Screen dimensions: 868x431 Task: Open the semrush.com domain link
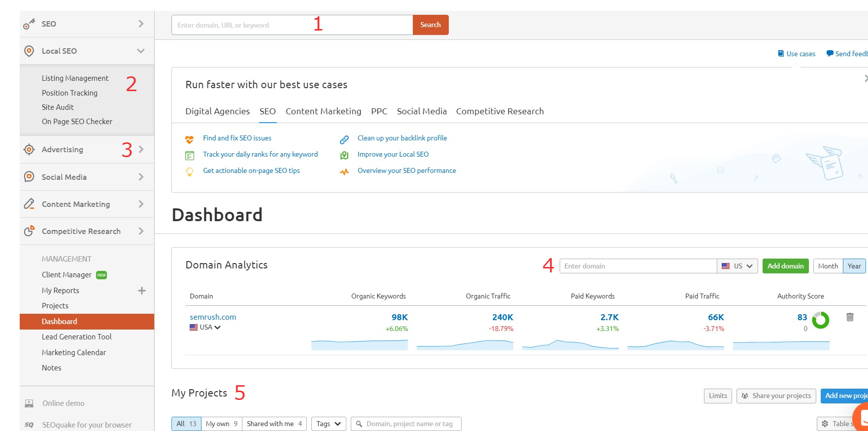[213, 317]
